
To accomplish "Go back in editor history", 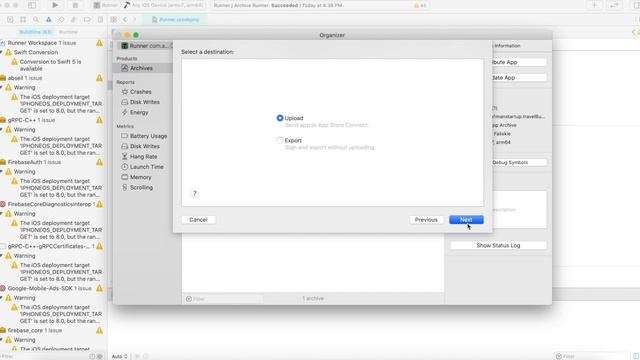I will click(x=125, y=20).
